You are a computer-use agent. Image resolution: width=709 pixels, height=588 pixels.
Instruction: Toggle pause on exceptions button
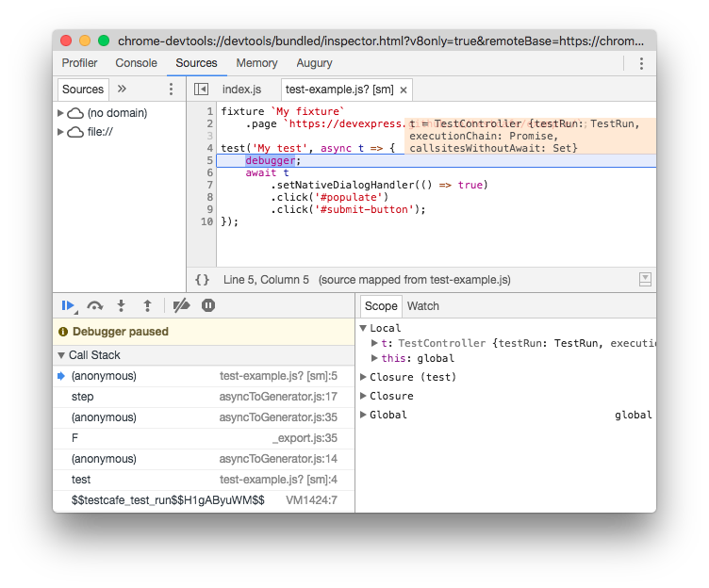pos(208,305)
